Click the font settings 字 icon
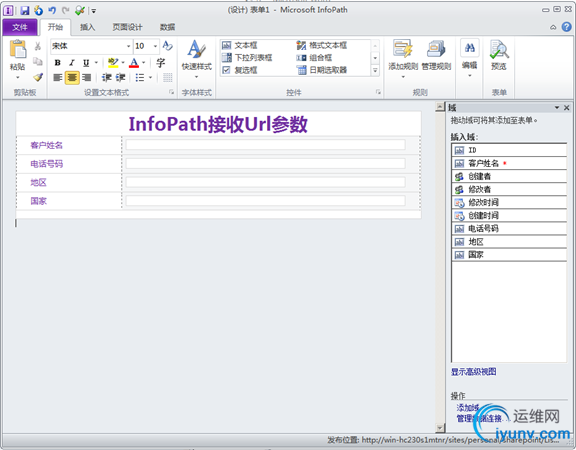 tap(161, 63)
